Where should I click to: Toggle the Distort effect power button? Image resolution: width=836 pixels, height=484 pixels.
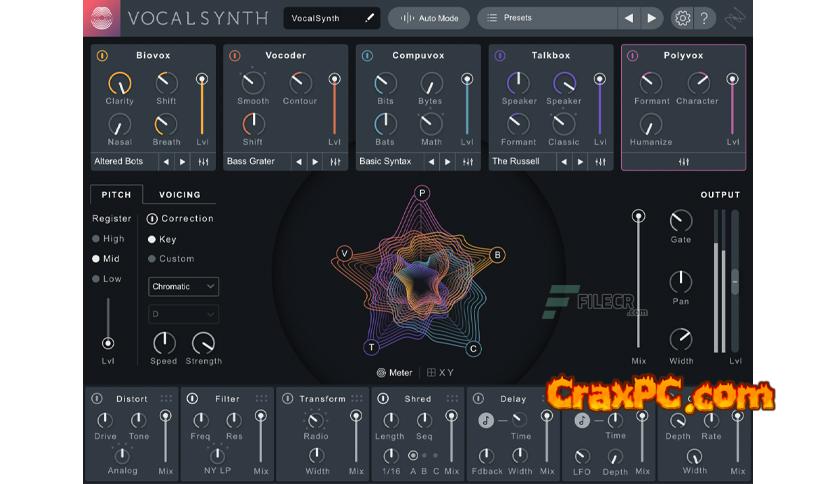click(x=97, y=399)
